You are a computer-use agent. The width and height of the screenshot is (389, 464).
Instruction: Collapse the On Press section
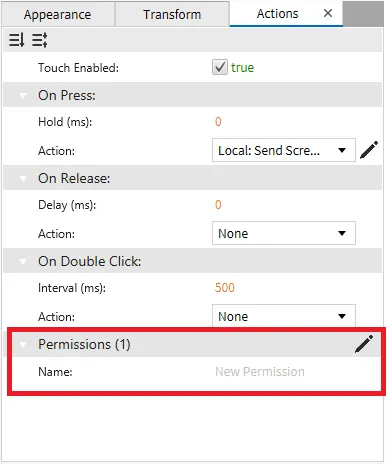click(23, 96)
